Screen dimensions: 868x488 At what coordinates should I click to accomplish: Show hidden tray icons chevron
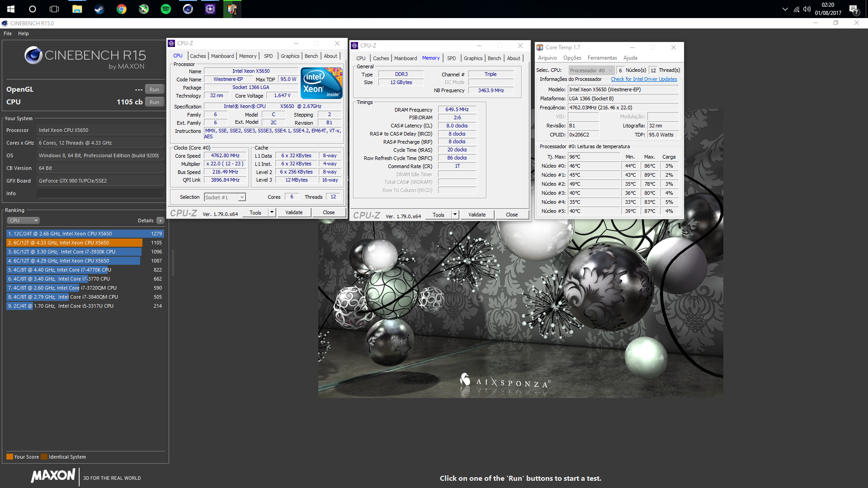tap(785, 9)
